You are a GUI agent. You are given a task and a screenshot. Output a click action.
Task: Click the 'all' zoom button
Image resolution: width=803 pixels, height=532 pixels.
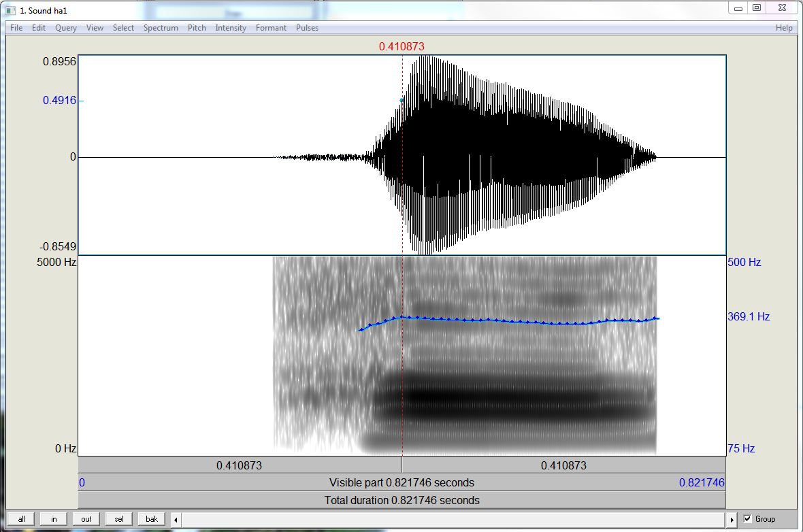point(22,518)
